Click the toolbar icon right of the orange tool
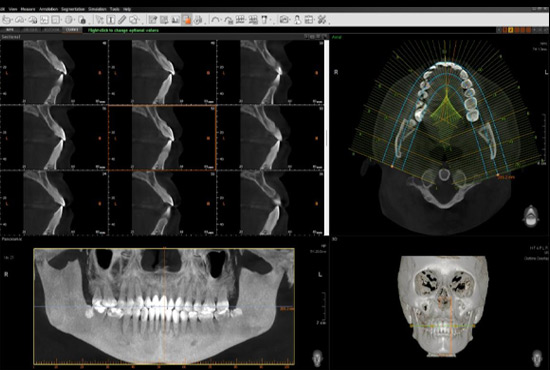The height and width of the screenshot is (370, 550). pos(198,20)
